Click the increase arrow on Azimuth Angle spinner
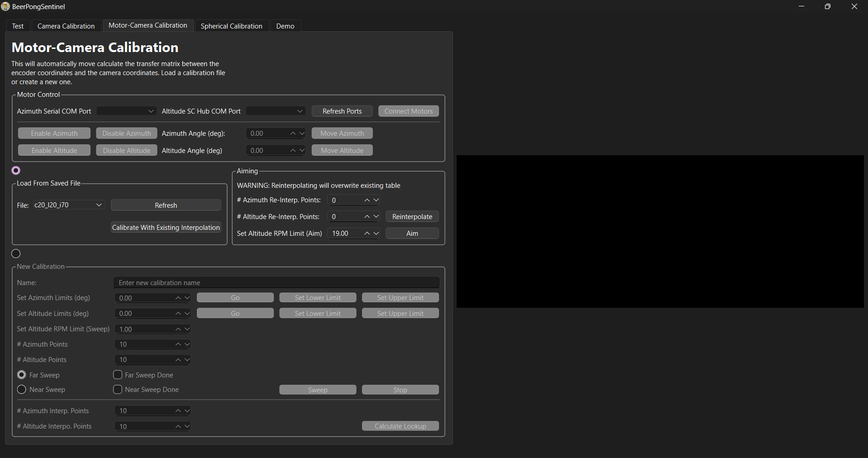 pyautogui.click(x=293, y=134)
